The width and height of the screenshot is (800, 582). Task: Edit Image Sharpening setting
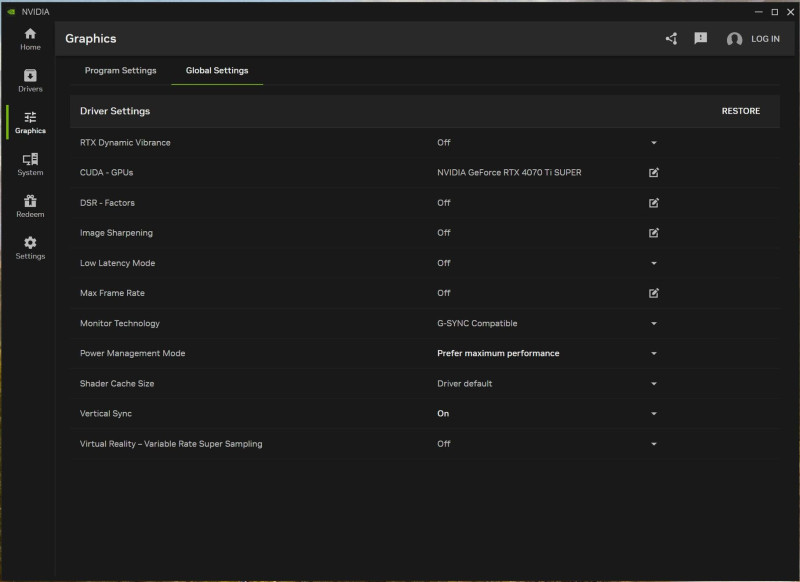coord(654,233)
